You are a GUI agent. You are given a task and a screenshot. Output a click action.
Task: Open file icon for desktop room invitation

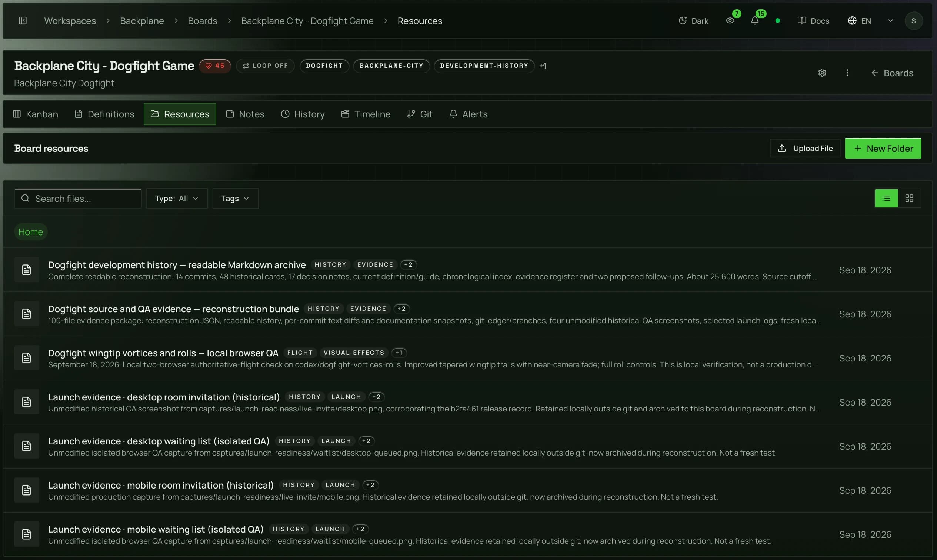26,402
